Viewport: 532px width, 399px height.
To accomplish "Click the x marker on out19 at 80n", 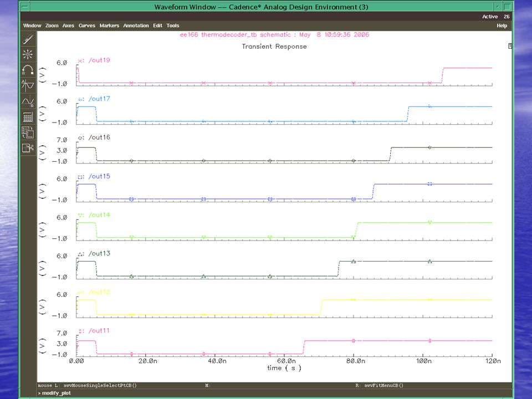I will [354, 83].
